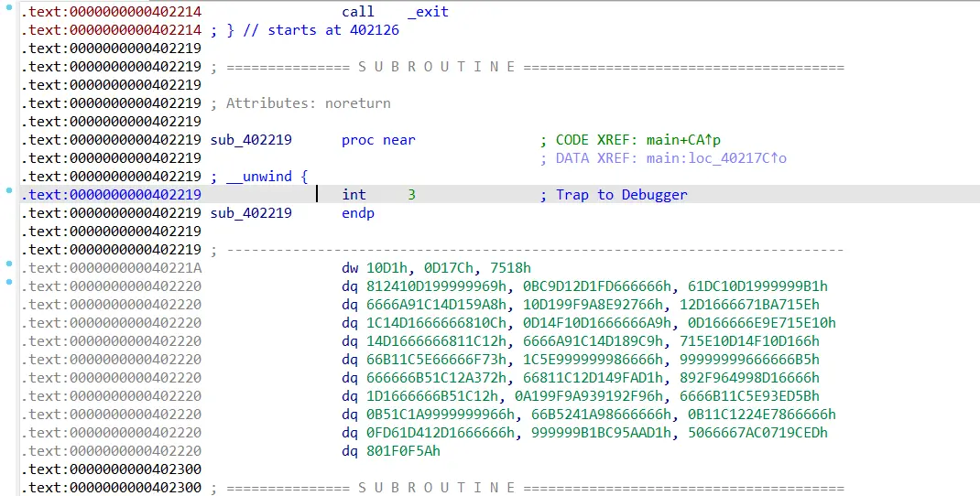Select the value 6666A91C14D189C9h
This screenshot has height=496, width=980.
click(593, 341)
